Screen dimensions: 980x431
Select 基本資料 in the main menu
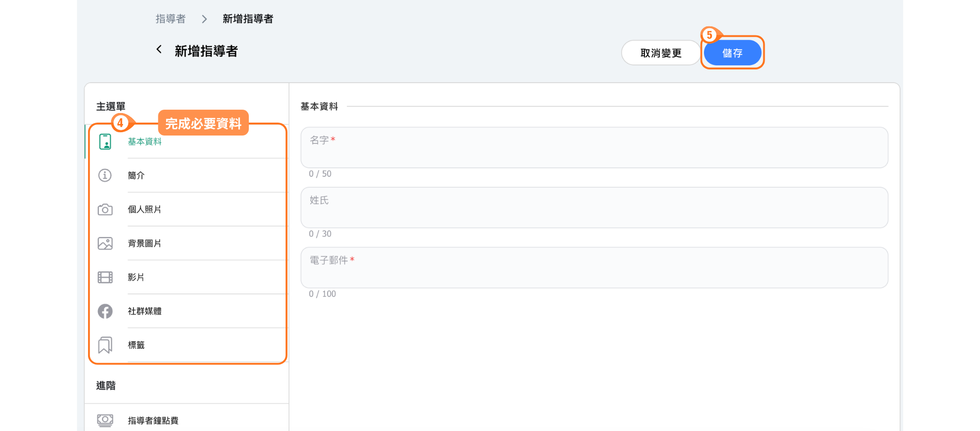pyautogui.click(x=145, y=142)
